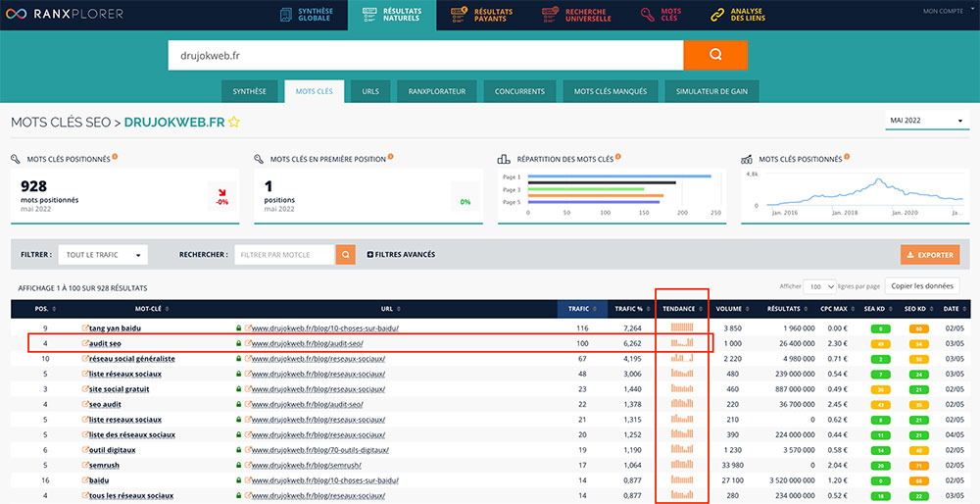Click info badge beside Répartition des mots clés

[617, 157]
